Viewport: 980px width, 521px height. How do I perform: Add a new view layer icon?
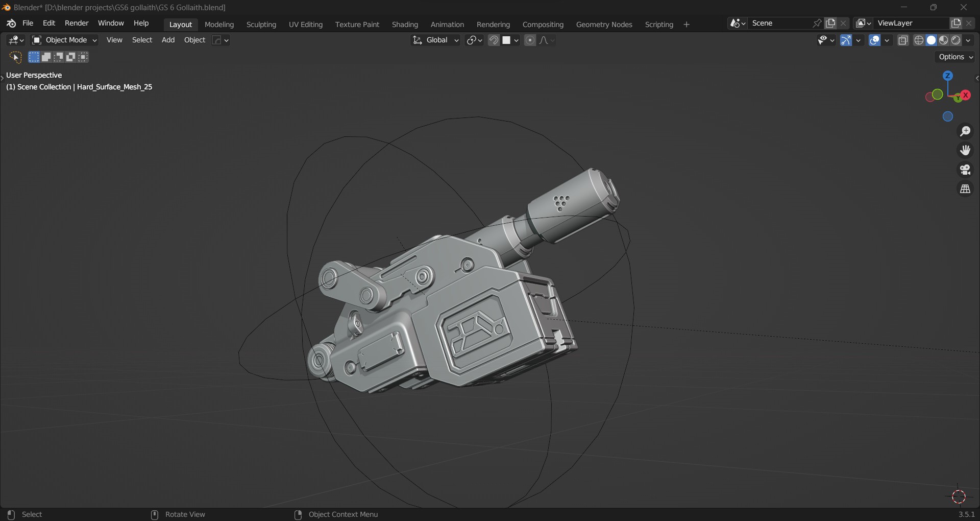(956, 23)
